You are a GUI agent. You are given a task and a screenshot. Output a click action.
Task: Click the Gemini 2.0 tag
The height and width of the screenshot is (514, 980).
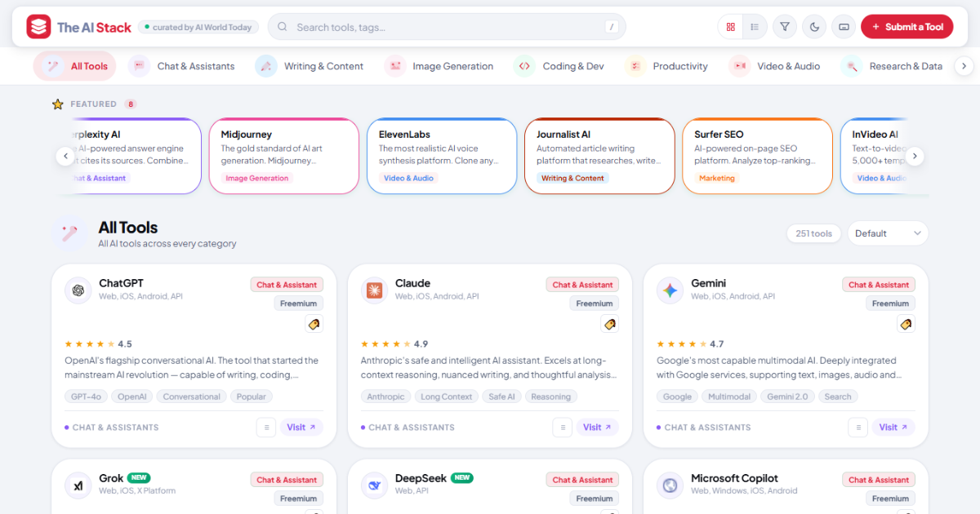786,397
